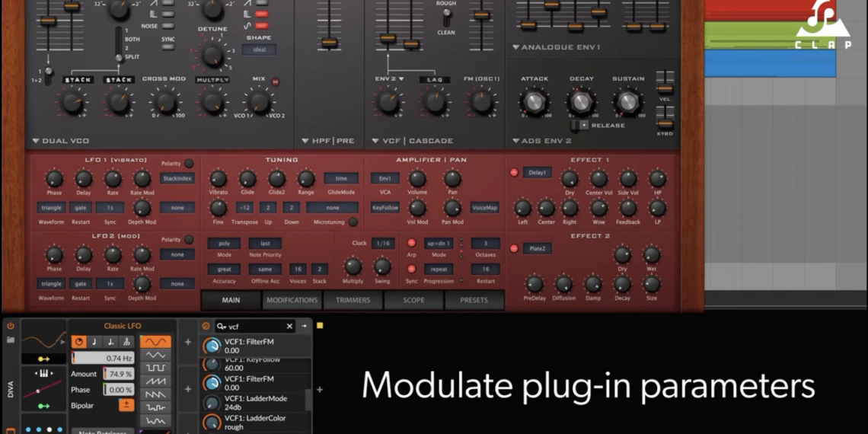Toggle the Microtuning switch

pyautogui.click(x=353, y=222)
